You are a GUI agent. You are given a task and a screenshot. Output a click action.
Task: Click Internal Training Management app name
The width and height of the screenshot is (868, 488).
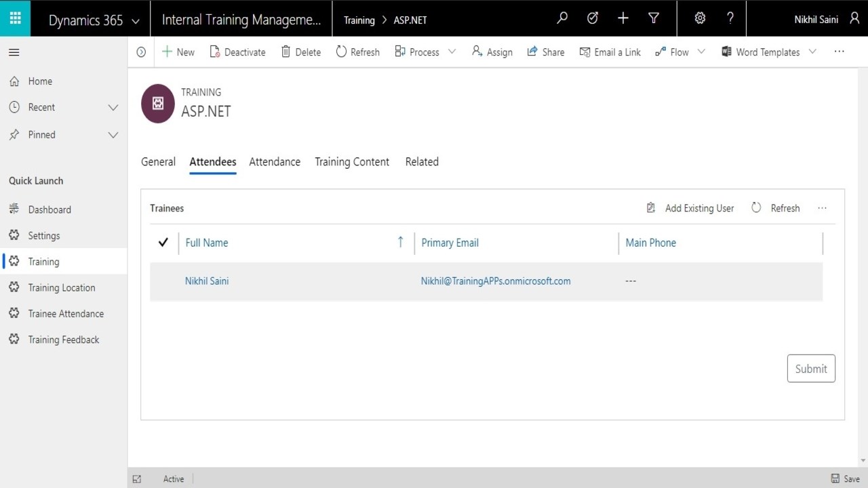coord(241,20)
